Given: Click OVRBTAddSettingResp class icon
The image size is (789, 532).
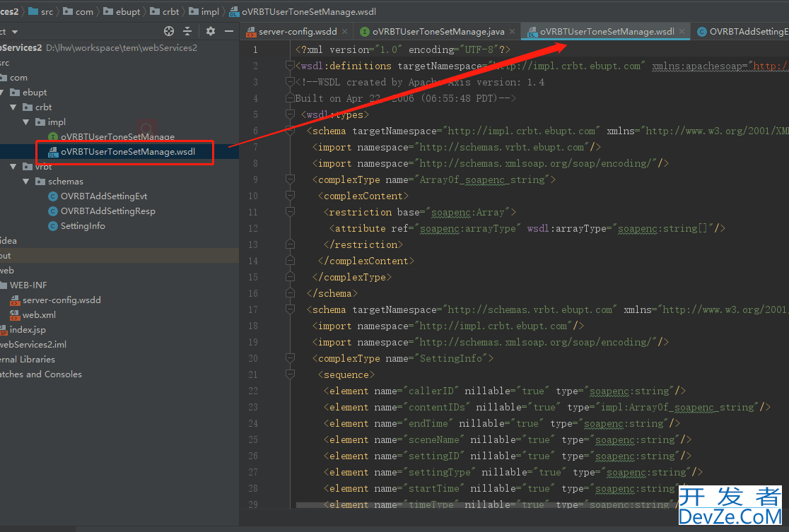Looking at the screenshot, I should point(53,211).
